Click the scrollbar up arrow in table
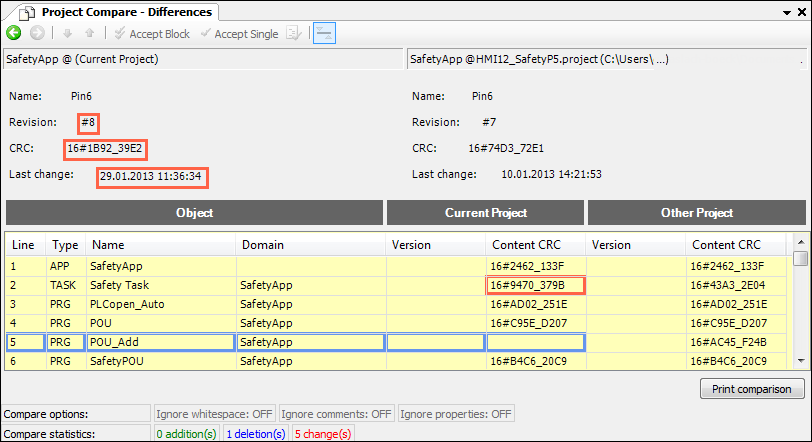This screenshot has height=442, width=812. [800, 242]
